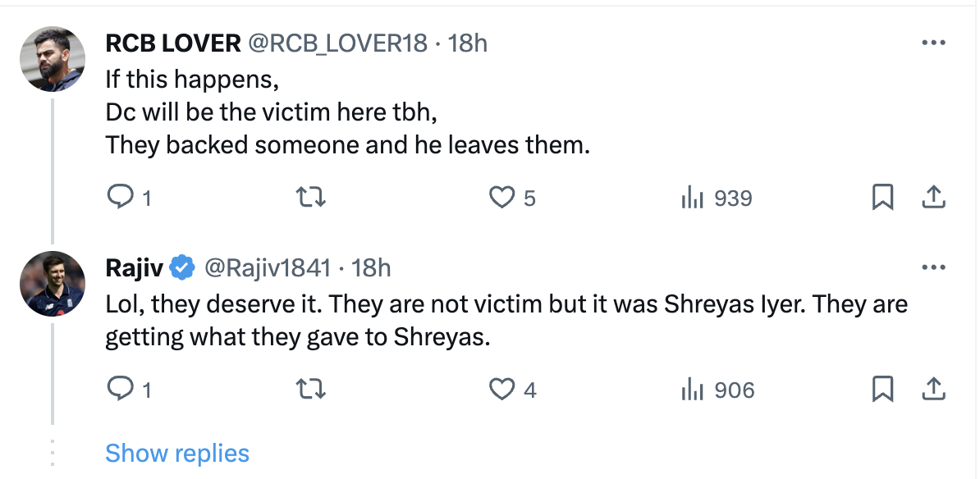Like the RCB LOVER tweet

[x=501, y=198]
